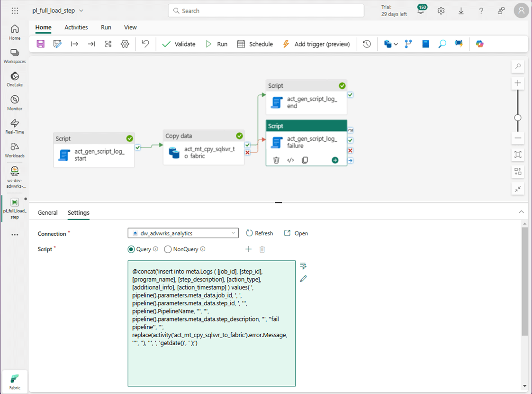
Task: Open the blue notebook icon in toolbar
Action: click(425, 44)
